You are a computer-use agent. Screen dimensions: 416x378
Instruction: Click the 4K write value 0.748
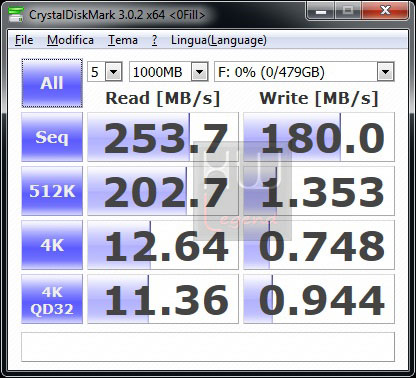[x=319, y=245]
